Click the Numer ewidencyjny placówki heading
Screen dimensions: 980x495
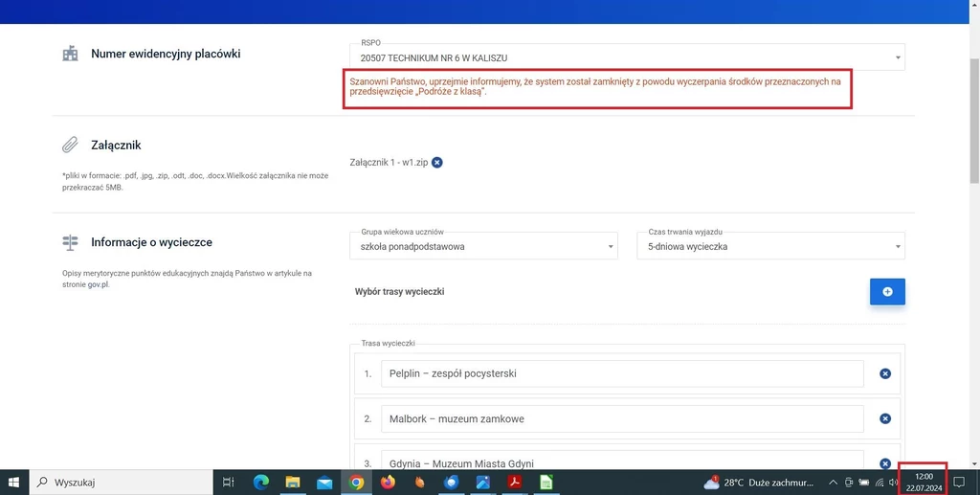coord(166,54)
